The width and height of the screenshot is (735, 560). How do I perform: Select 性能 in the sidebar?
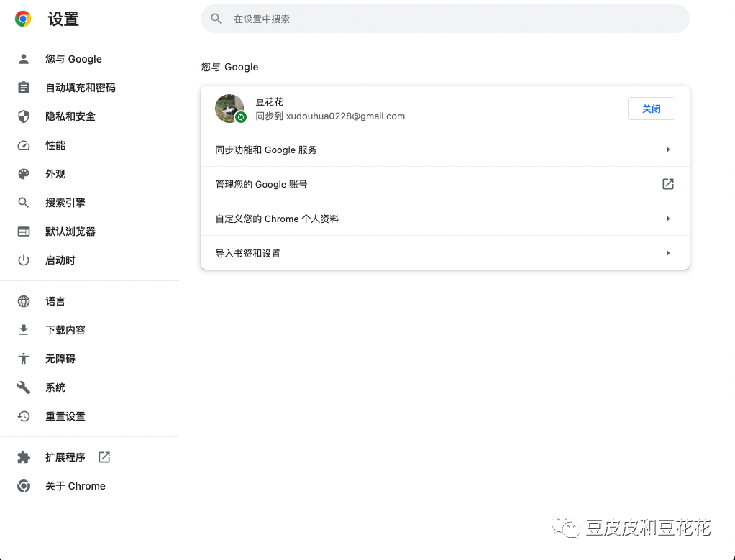[x=55, y=145]
